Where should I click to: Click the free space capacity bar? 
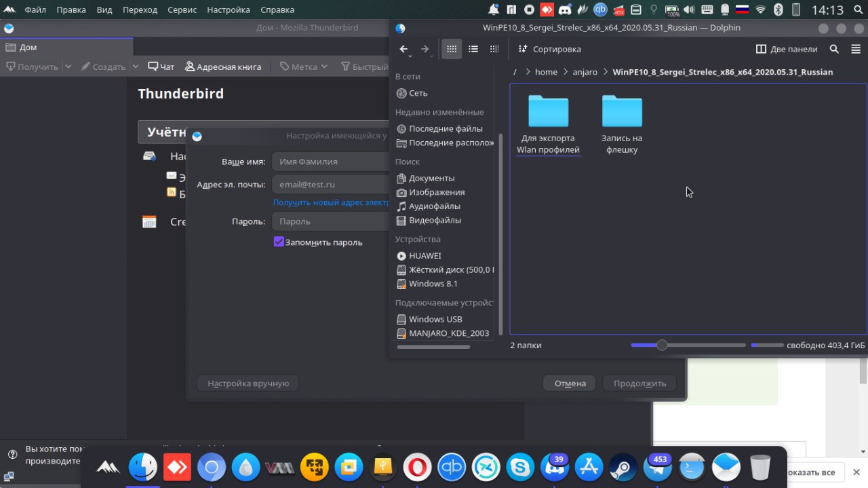[x=767, y=345]
